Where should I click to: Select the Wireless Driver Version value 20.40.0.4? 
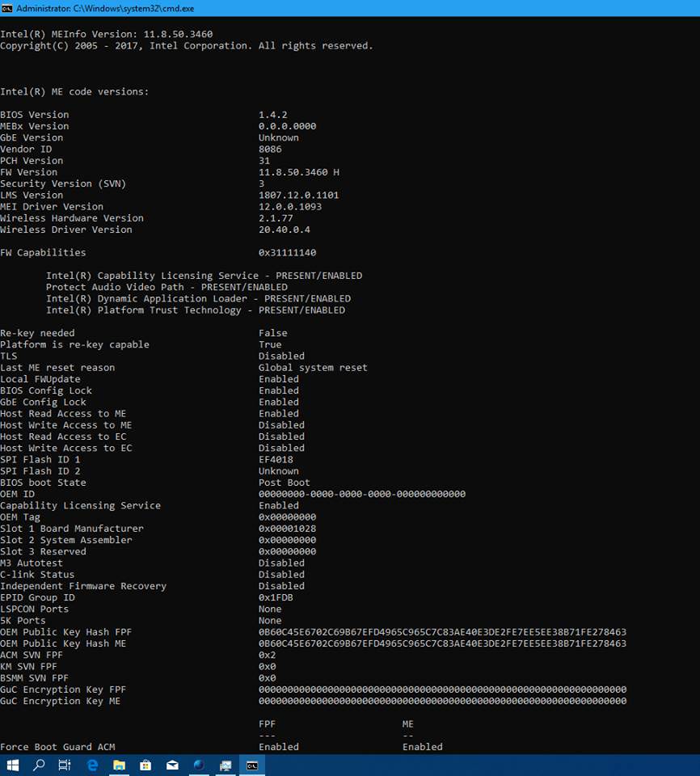click(x=285, y=230)
